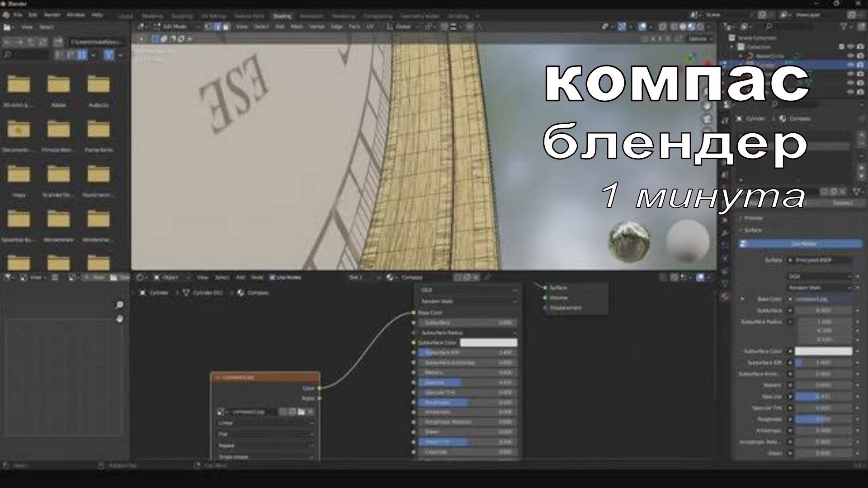Click the blue Use Nodes button

(802, 244)
